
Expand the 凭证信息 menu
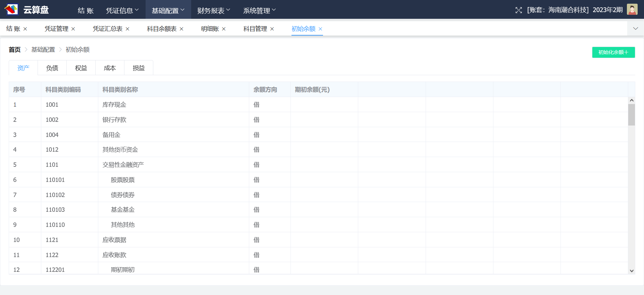[x=122, y=10]
